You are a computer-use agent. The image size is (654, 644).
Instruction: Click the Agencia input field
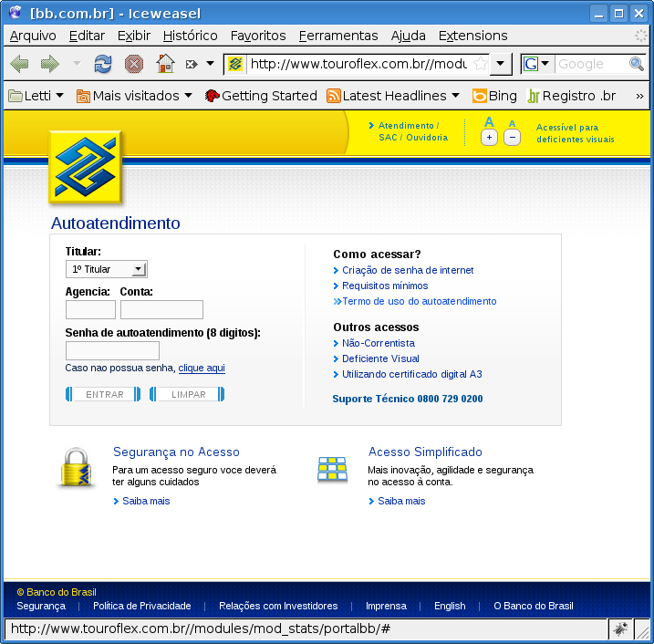click(x=90, y=309)
